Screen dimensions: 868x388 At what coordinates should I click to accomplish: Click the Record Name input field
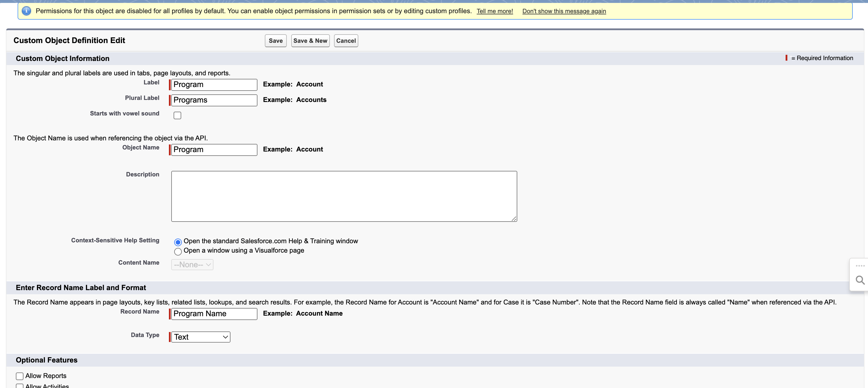coord(214,314)
